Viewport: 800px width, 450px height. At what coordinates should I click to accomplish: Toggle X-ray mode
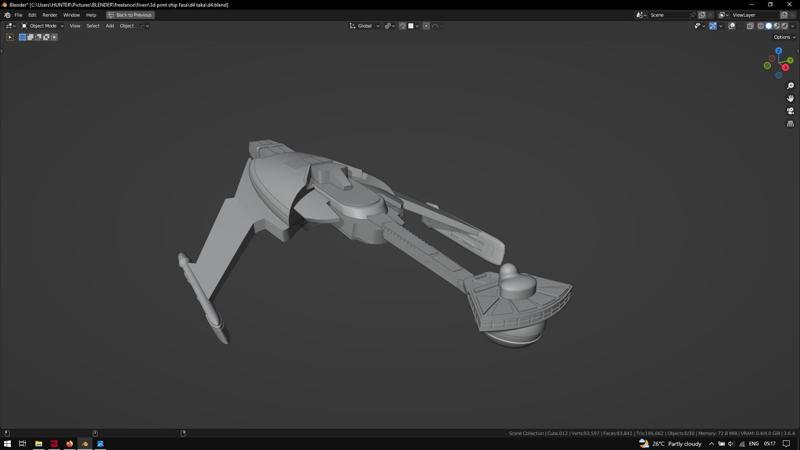point(750,26)
